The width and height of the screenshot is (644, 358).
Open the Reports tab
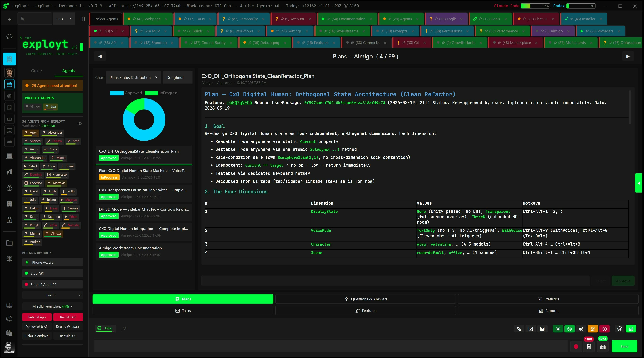[548, 311]
